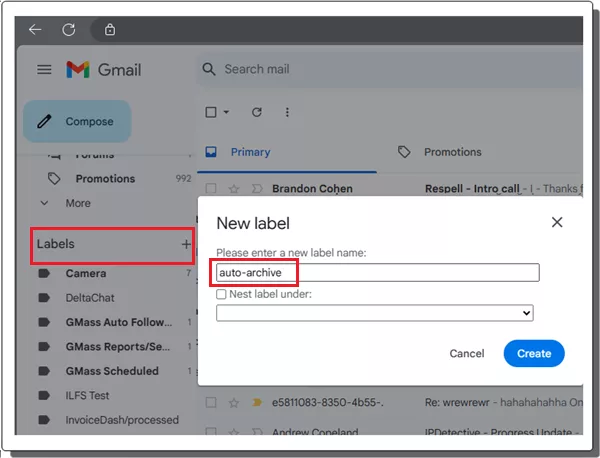
Task: Enable the Nest label under checkbox
Action: (x=222, y=294)
